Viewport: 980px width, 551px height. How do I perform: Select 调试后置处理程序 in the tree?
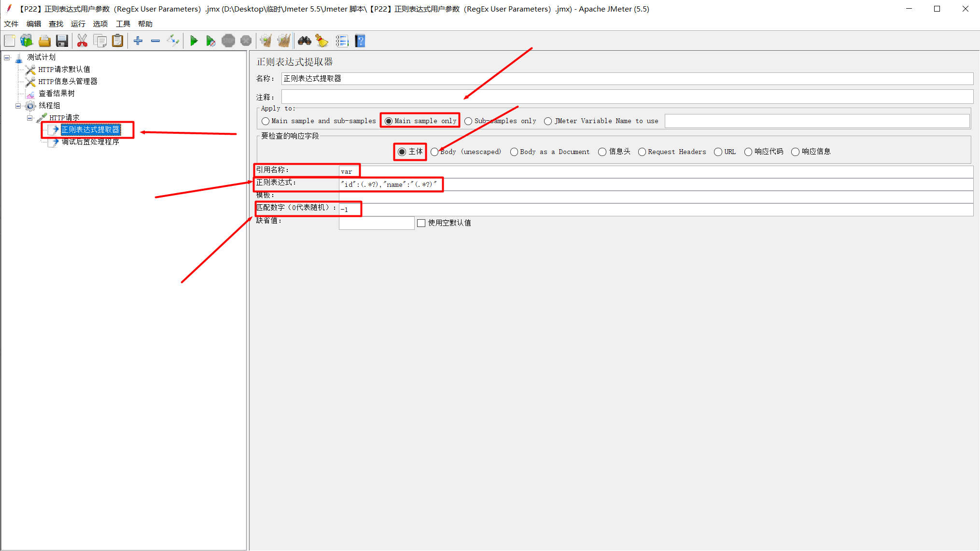(x=90, y=142)
